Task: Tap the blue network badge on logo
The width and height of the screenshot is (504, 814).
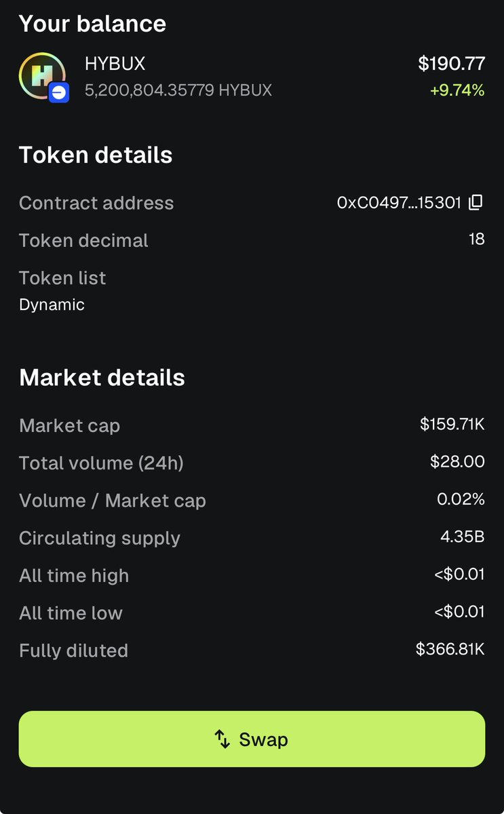Action: pyautogui.click(x=58, y=92)
